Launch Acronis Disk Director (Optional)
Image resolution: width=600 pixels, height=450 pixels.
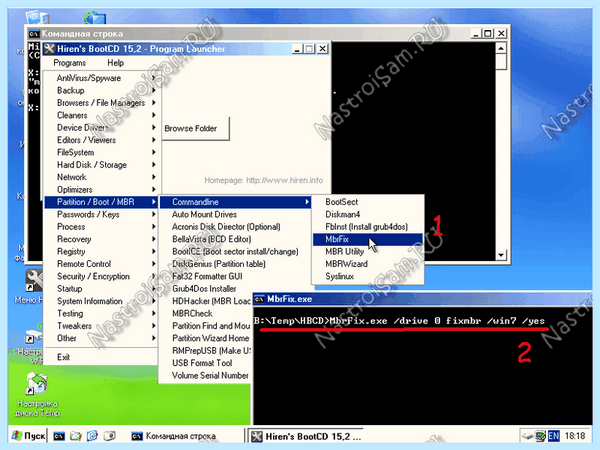tap(235, 227)
